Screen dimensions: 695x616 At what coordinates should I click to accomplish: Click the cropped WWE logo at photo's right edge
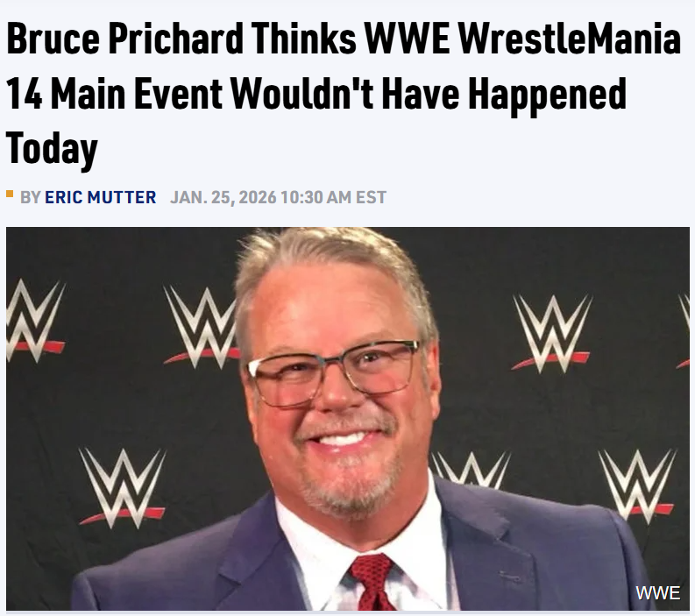click(x=684, y=330)
